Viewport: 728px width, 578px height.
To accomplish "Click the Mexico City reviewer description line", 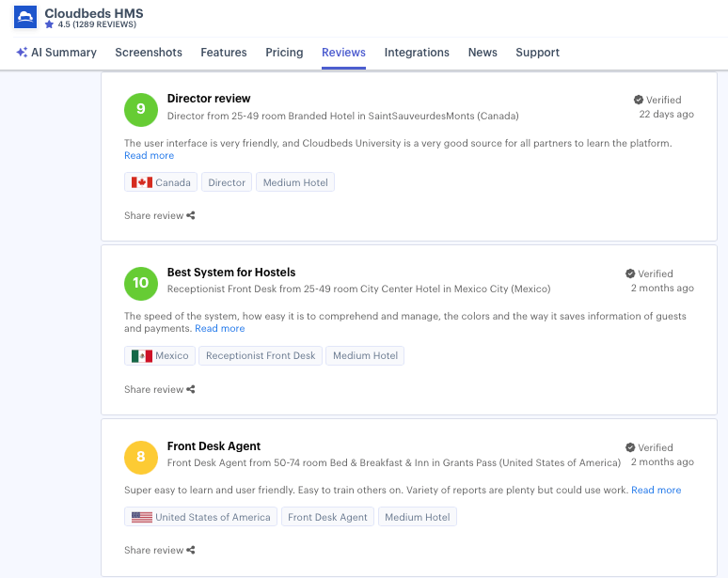I will click(359, 289).
